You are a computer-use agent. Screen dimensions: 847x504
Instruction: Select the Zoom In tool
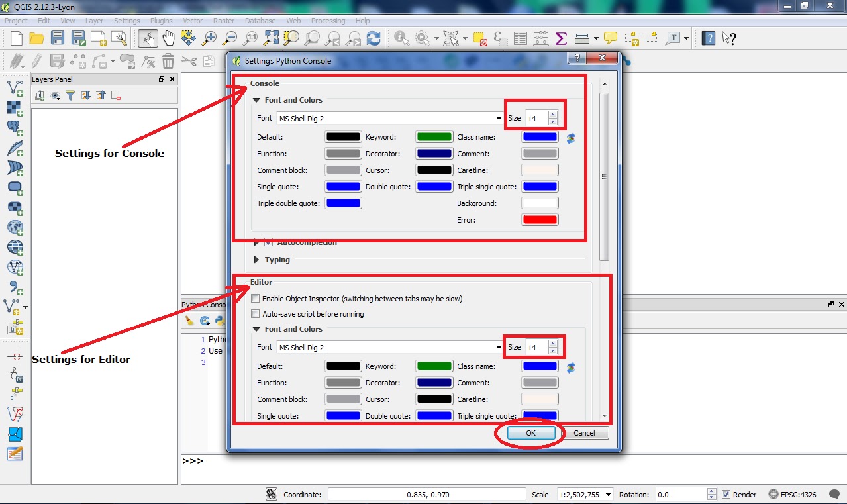209,38
